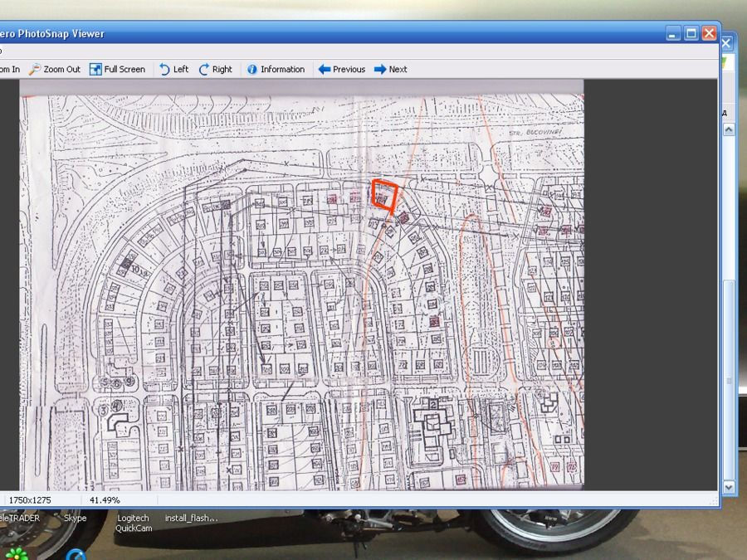Rotate image with Left arrow icon
This screenshot has height=560, width=747.
point(164,70)
